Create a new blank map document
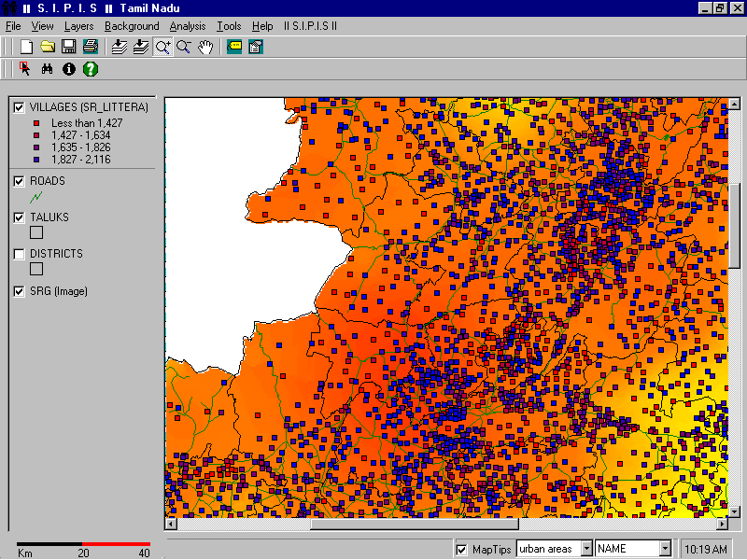 (27, 47)
